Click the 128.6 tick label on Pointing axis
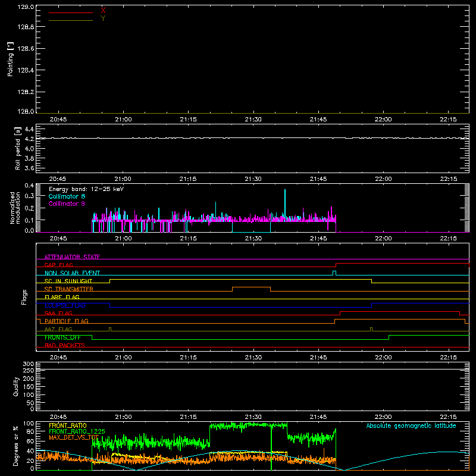The image size is (476, 476). click(26, 49)
